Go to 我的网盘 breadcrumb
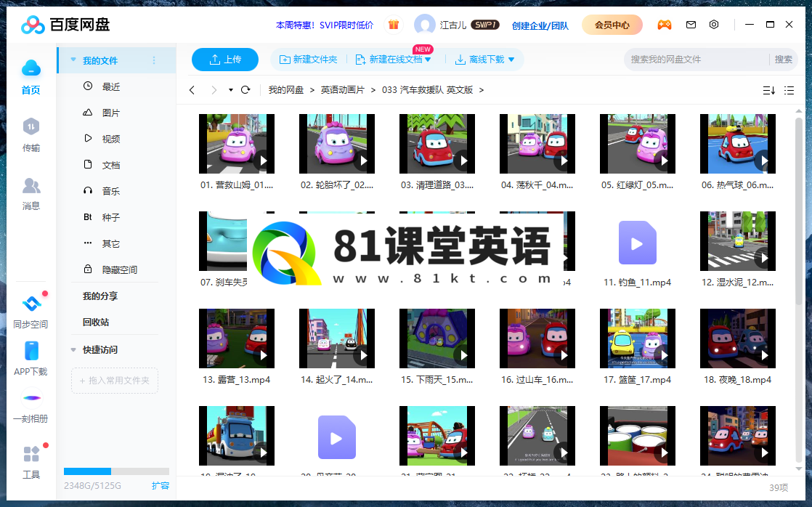Screen dimensions: 812x507 point(286,90)
